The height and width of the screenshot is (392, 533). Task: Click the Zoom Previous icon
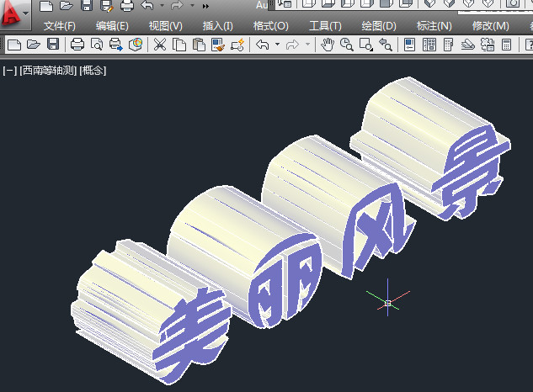point(386,44)
